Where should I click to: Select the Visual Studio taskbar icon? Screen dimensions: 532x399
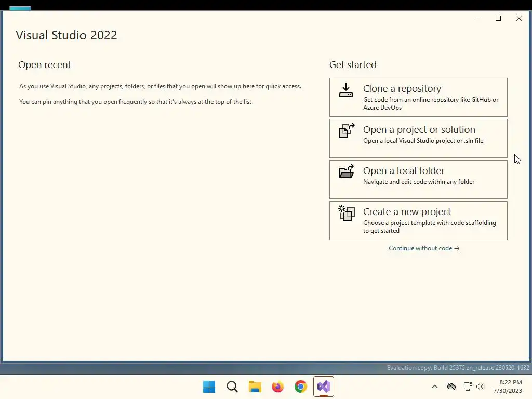coord(323,387)
